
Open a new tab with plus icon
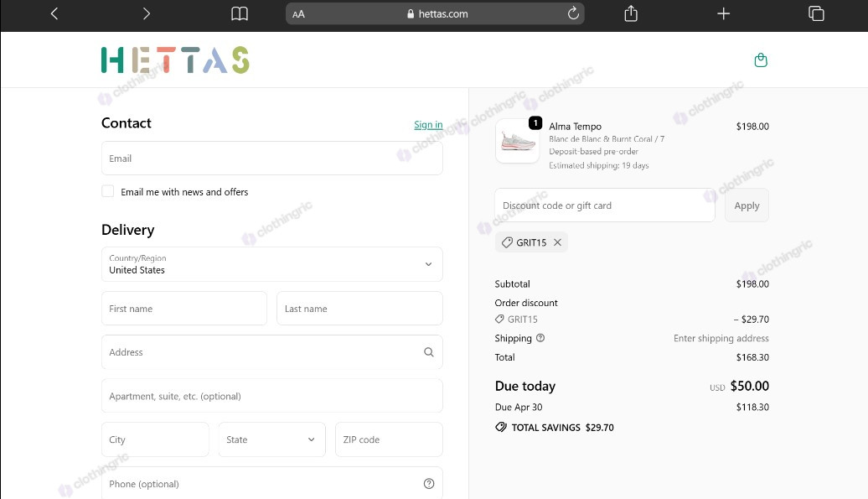pyautogui.click(x=724, y=14)
